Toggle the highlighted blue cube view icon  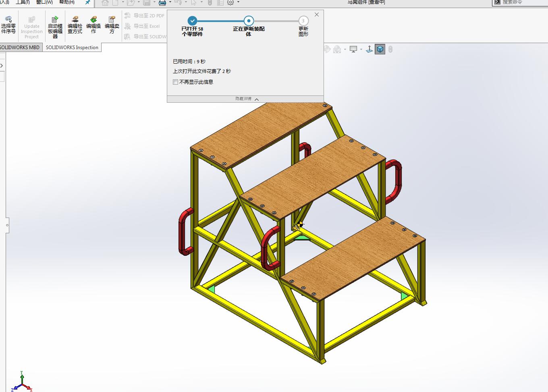[x=380, y=49]
